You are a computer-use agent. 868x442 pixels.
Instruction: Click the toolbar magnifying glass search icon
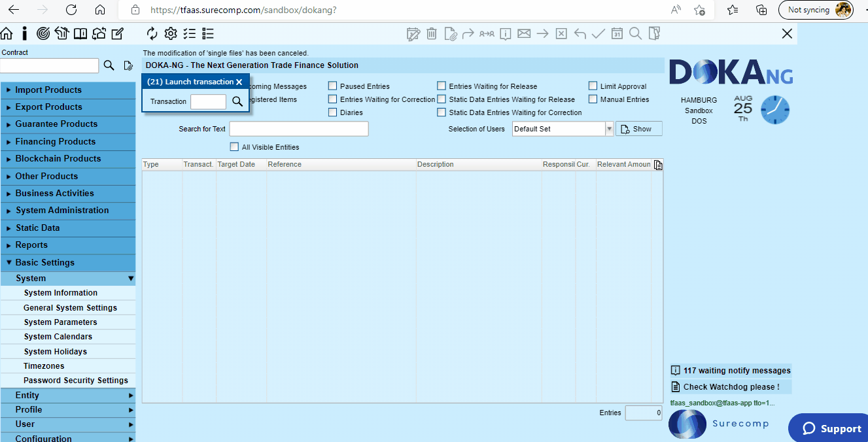[x=635, y=33]
